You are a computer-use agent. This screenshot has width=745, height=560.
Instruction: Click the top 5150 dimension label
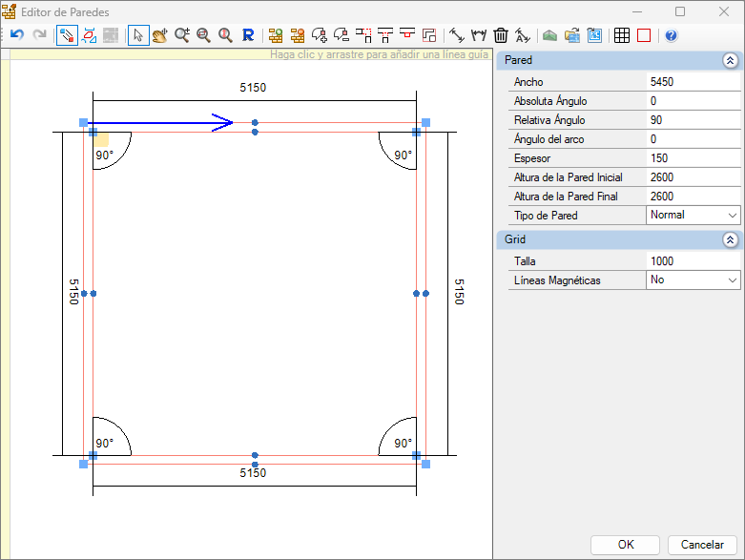(x=253, y=88)
